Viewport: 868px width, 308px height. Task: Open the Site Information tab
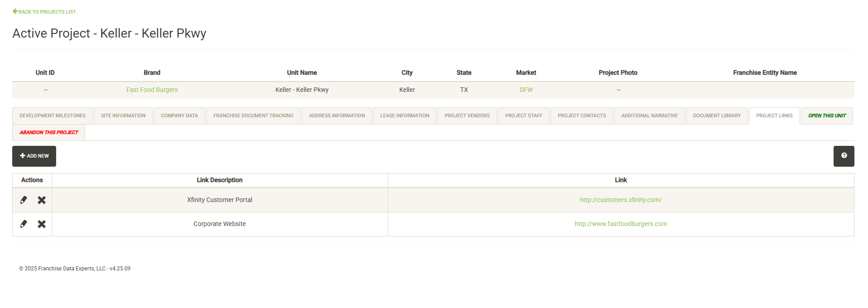tap(123, 116)
